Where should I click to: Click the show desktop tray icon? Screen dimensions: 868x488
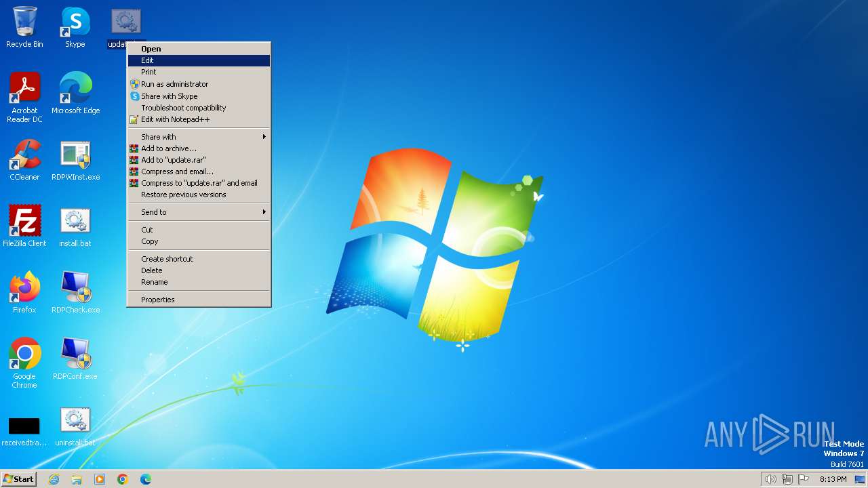(x=860, y=479)
